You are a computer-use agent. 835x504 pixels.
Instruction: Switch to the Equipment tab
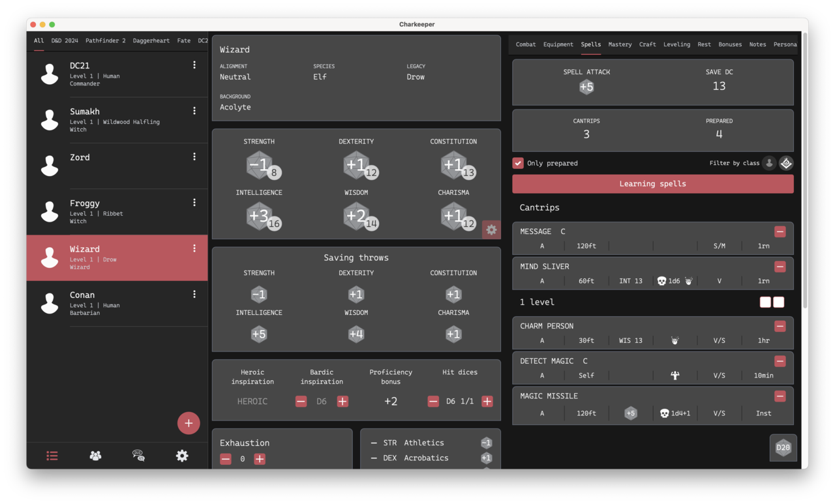pos(558,44)
